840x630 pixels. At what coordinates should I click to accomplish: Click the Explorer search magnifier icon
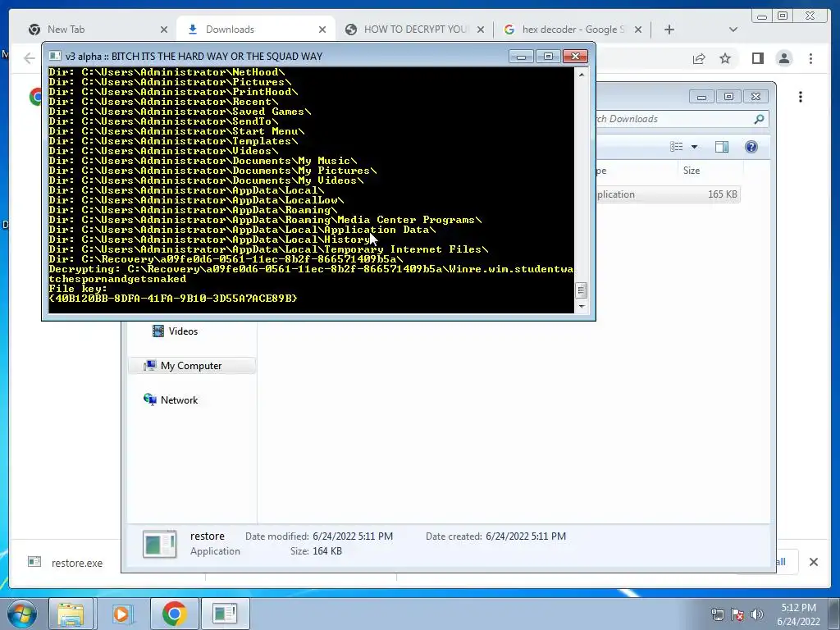click(x=759, y=119)
